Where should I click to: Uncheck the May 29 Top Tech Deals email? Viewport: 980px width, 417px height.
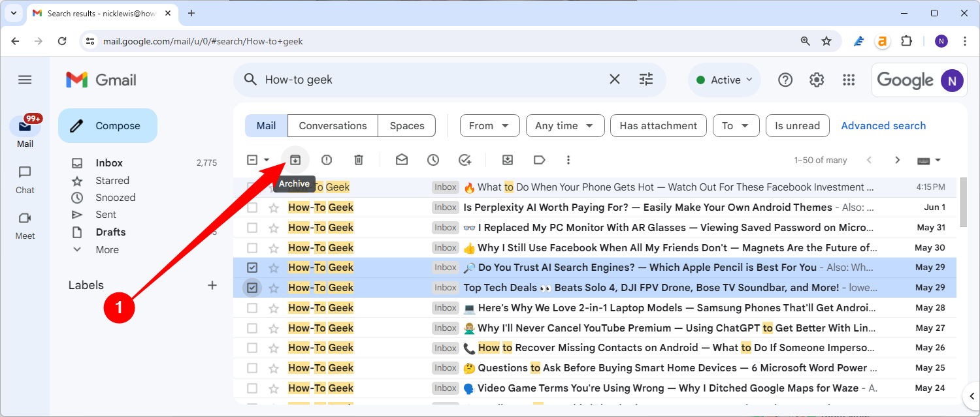(252, 287)
